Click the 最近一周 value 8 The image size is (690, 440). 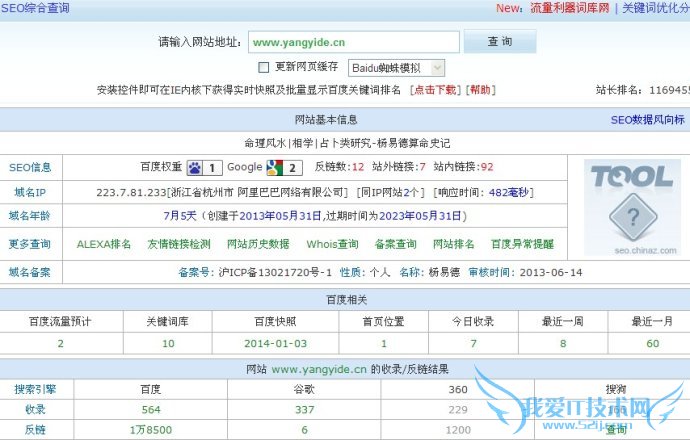coord(563,344)
